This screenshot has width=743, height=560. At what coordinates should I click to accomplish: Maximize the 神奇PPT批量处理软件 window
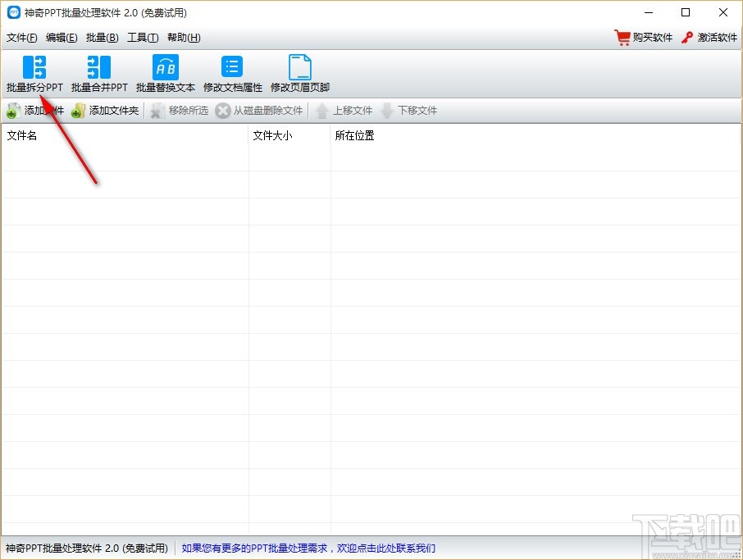click(x=686, y=12)
